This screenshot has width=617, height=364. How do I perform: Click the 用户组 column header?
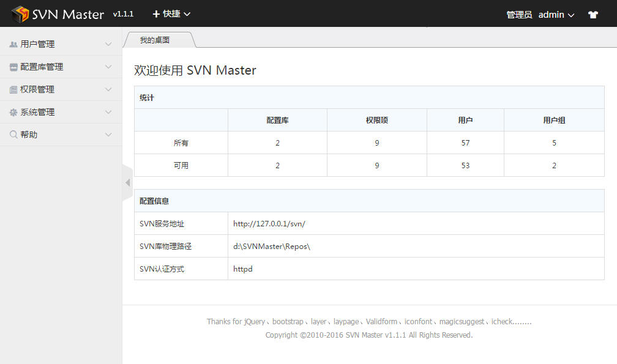click(x=554, y=121)
